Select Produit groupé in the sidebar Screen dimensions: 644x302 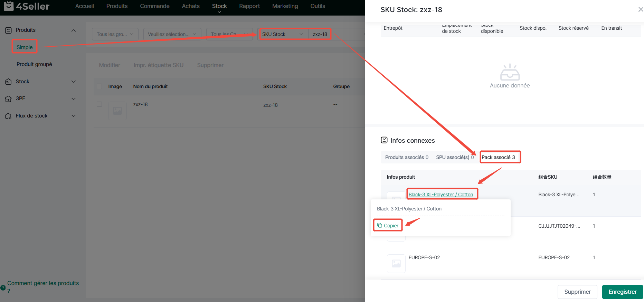[x=34, y=64]
